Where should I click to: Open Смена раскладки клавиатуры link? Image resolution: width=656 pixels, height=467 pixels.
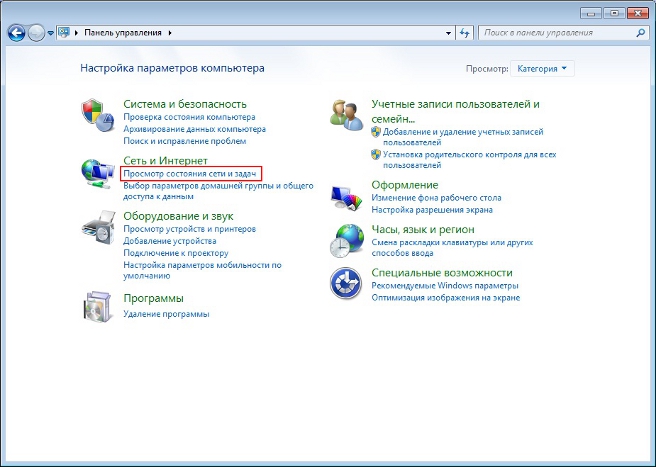452,248
